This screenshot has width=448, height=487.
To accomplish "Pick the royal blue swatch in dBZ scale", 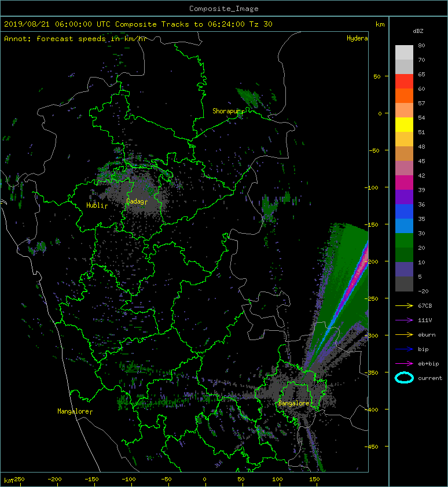I will click(404, 212).
